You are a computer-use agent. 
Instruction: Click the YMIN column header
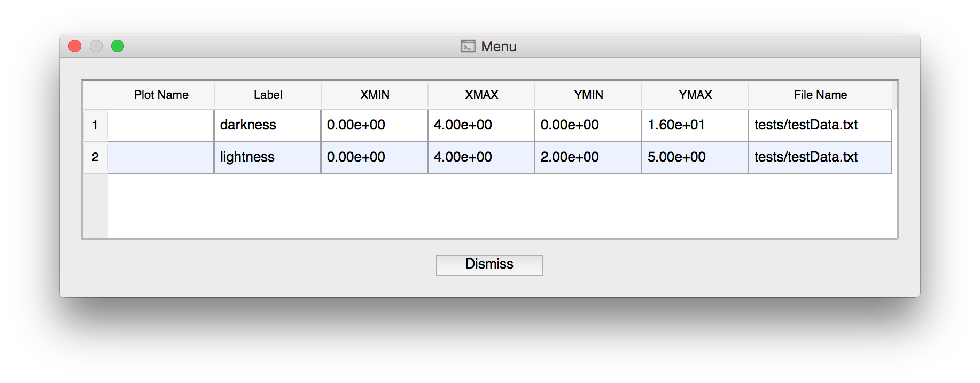point(588,95)
